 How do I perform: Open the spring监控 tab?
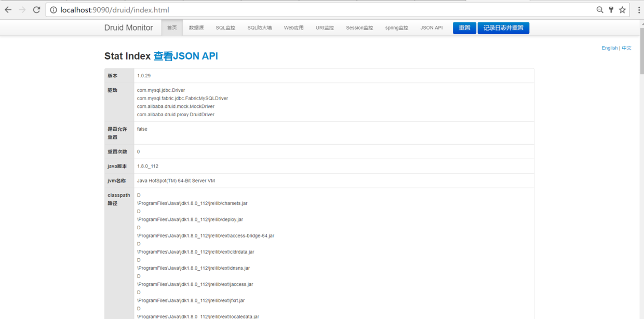click(397, 28)
